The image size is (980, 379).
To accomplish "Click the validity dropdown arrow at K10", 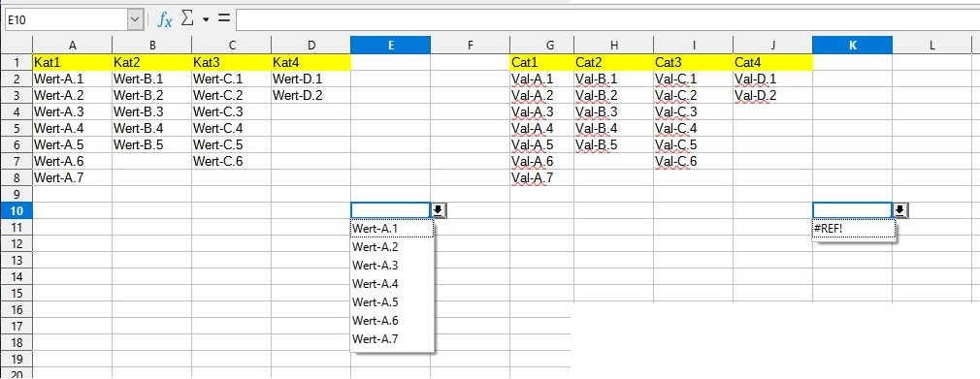I will point(900,210).
